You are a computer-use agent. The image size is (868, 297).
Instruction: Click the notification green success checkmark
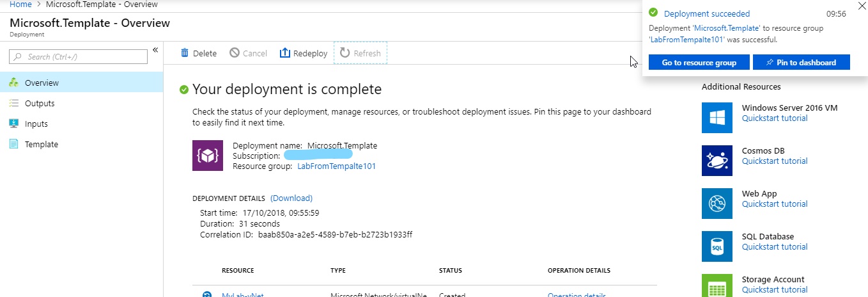653,13
